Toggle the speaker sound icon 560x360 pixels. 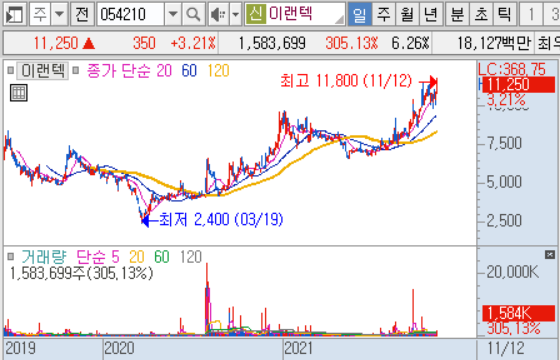pos(218,14)
